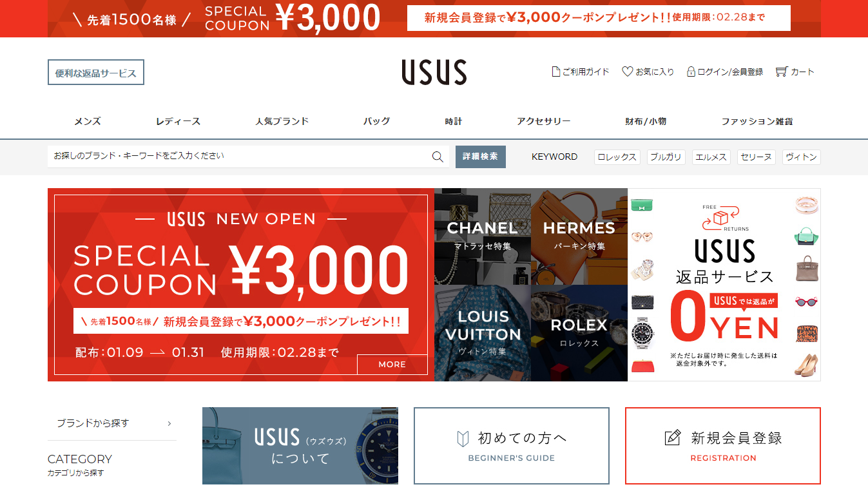
Task: Click the beginner's guide book icon
Action: (462, 439)
